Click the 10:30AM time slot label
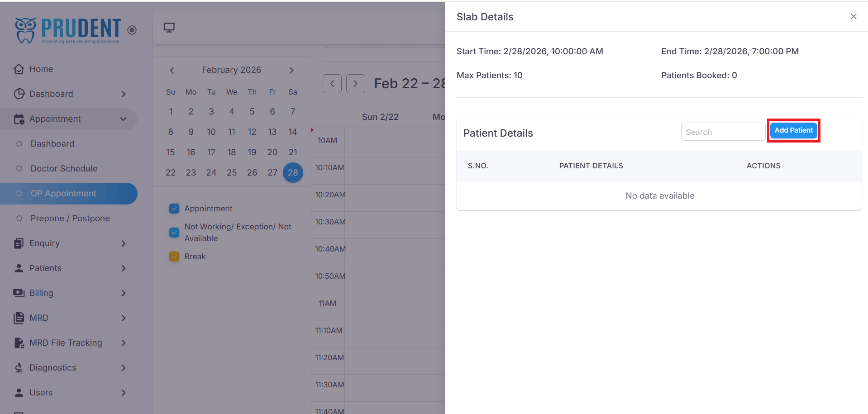The width and height of the screenshot is (868, 414). click(x=330, y=222)
